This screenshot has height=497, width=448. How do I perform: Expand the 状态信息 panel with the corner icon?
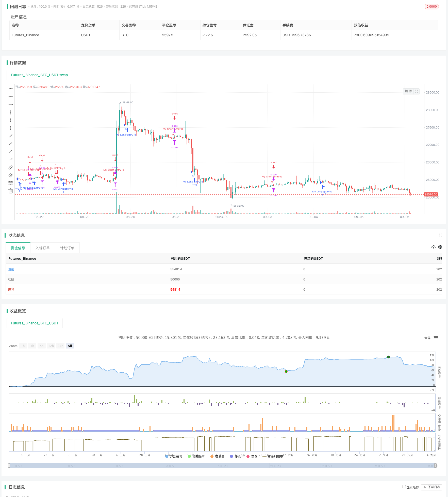(x=440, y=235)
